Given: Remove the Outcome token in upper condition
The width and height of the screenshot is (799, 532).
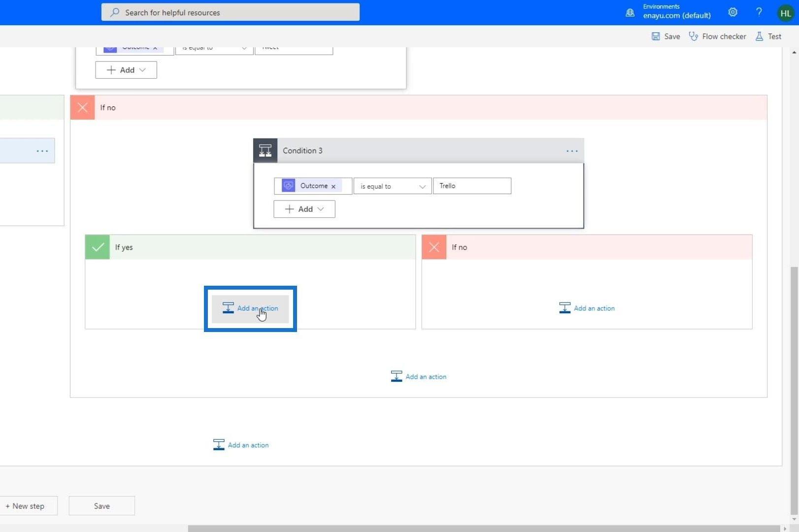Looking at the screenshot, I should [155, 48].
